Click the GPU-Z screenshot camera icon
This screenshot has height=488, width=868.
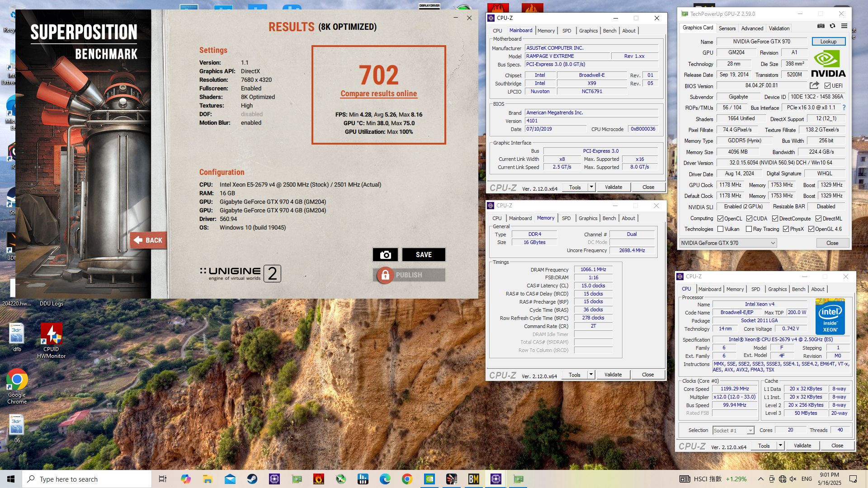(821, 26)
